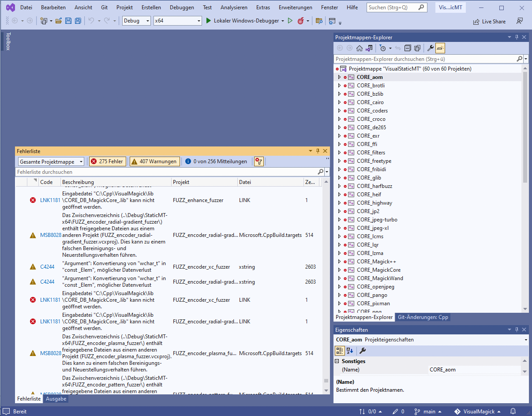The width and height of the screenshot is (532, 416).
Task: Expand the CORE_brotli project node
Action: [339, 86]
